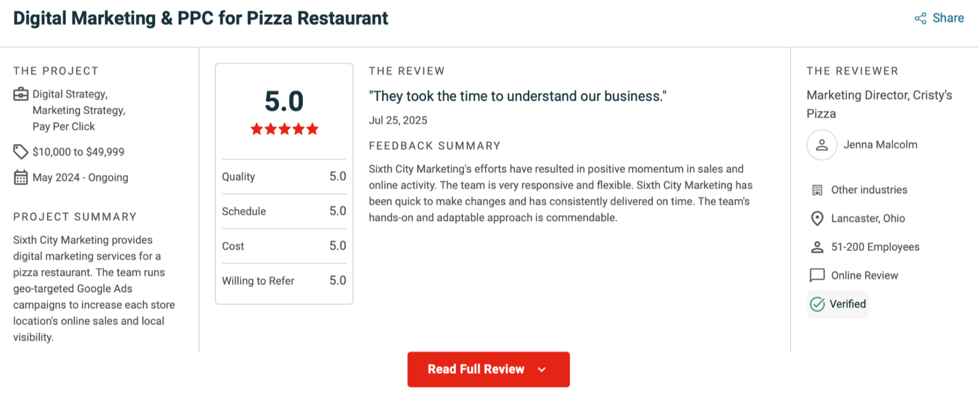Click the Digital Marketing & PPC review title
The image size is (980, 398).
[x=201, y=18]
